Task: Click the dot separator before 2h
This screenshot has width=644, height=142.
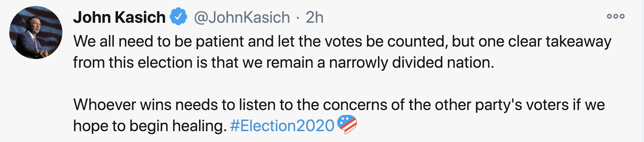Action: click(x=298, y=18)
